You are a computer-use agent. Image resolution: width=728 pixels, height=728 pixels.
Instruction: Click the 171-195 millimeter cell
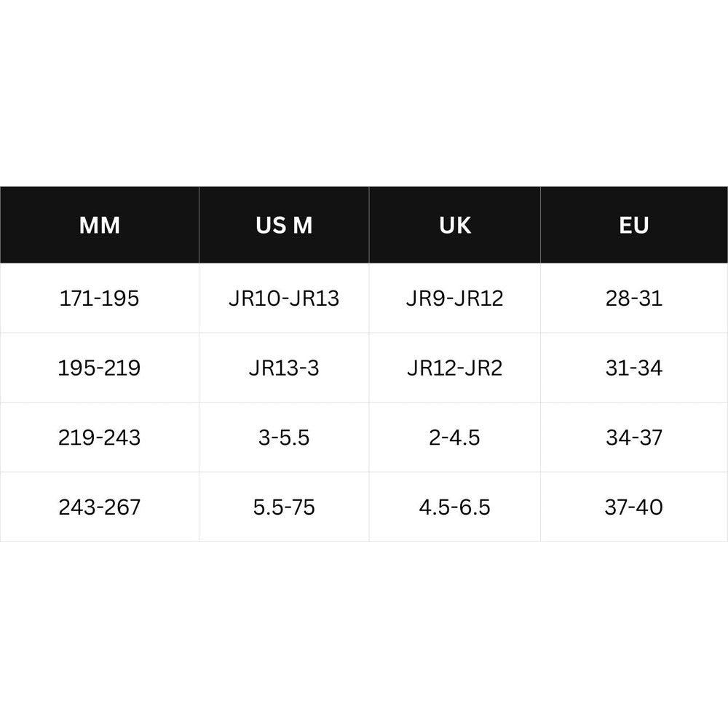click(100, 298)
